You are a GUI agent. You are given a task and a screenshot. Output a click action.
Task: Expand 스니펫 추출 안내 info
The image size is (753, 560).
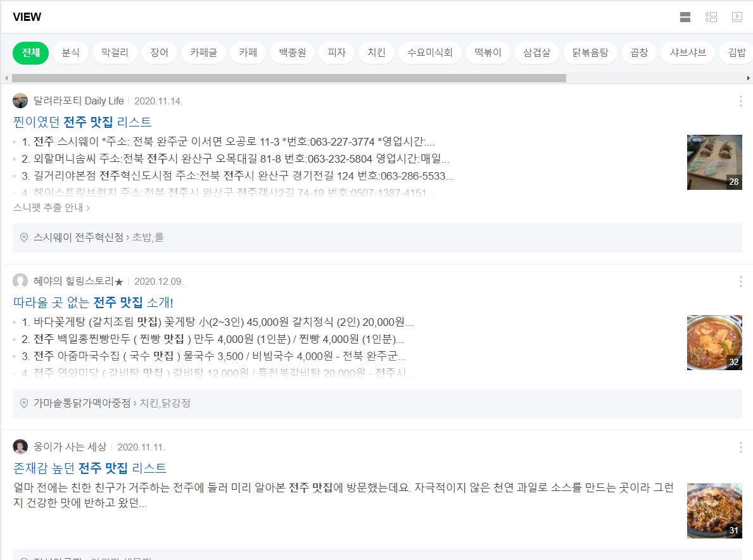click(51, 207)
